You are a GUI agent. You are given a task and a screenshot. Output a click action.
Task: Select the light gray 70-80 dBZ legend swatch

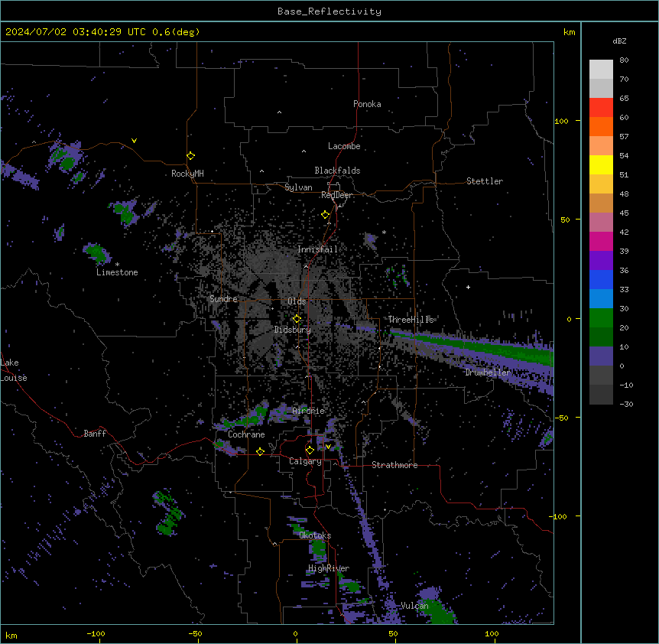pos(601,69)
